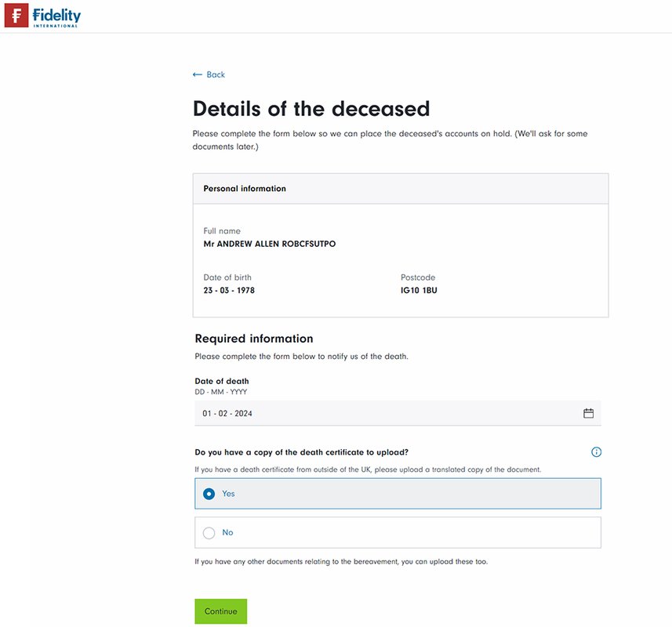Click the DD - MM - YYYY format hint
This screenshot has height=627, width=672.
(221, 392)
